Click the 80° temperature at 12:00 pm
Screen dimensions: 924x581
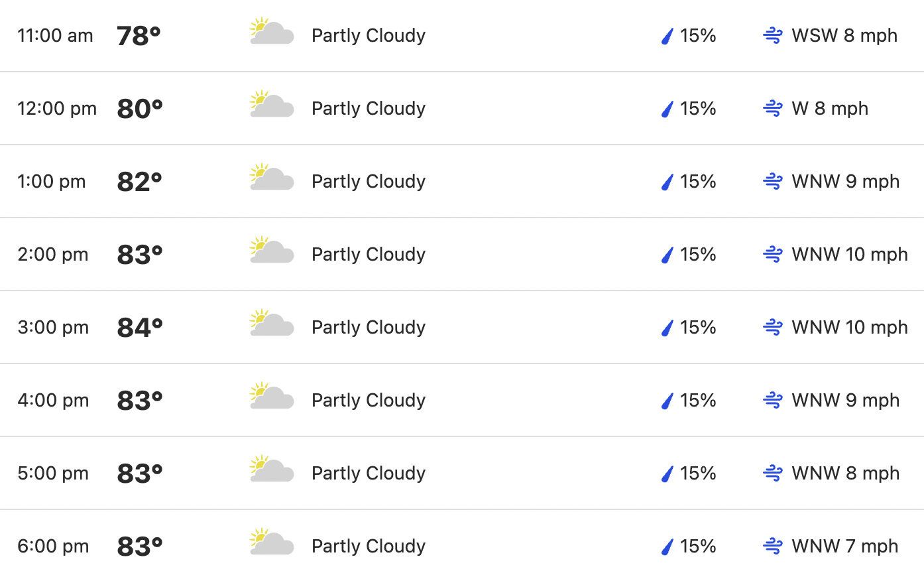pos(140,109)
